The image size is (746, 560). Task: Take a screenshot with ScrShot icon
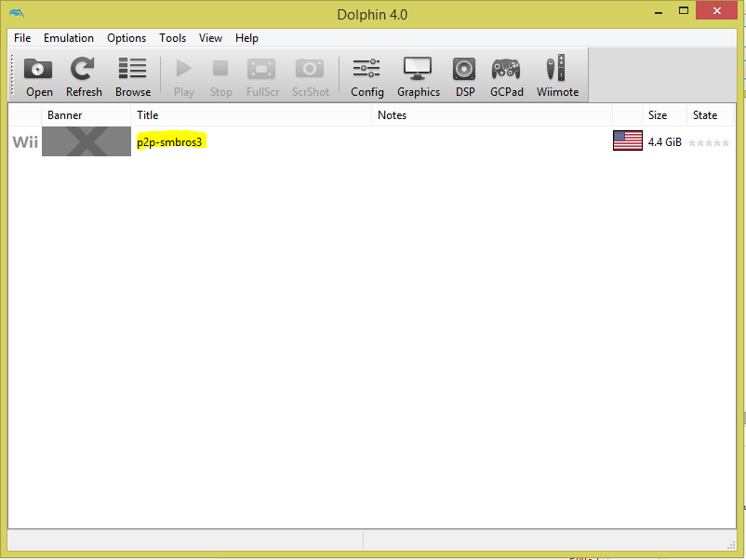pos(310,76)
